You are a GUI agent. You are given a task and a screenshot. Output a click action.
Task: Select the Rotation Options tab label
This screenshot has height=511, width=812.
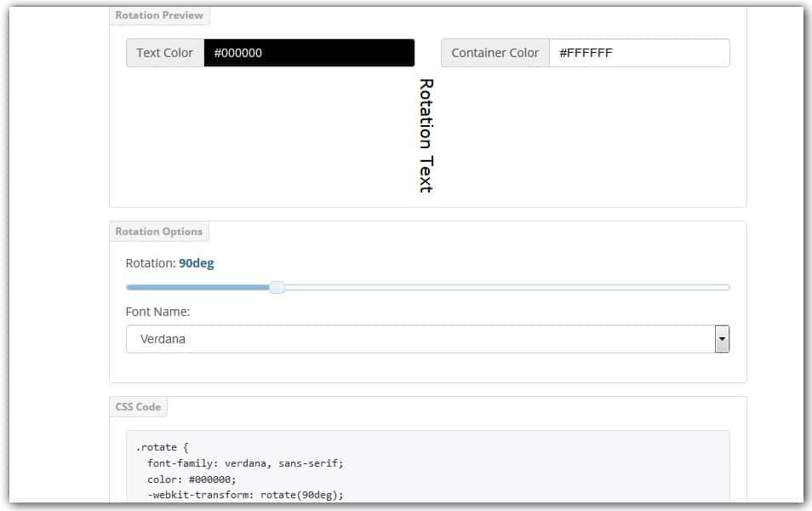click(x=159, y=231)
